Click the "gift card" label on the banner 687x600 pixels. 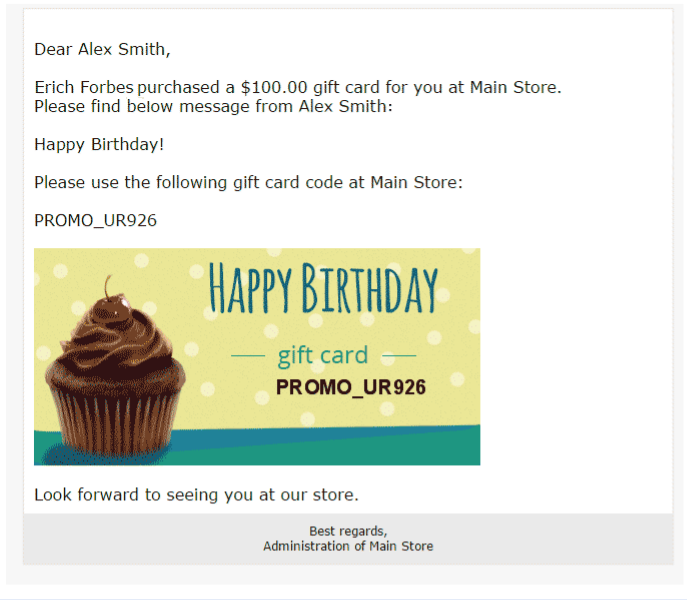[322, 355]
